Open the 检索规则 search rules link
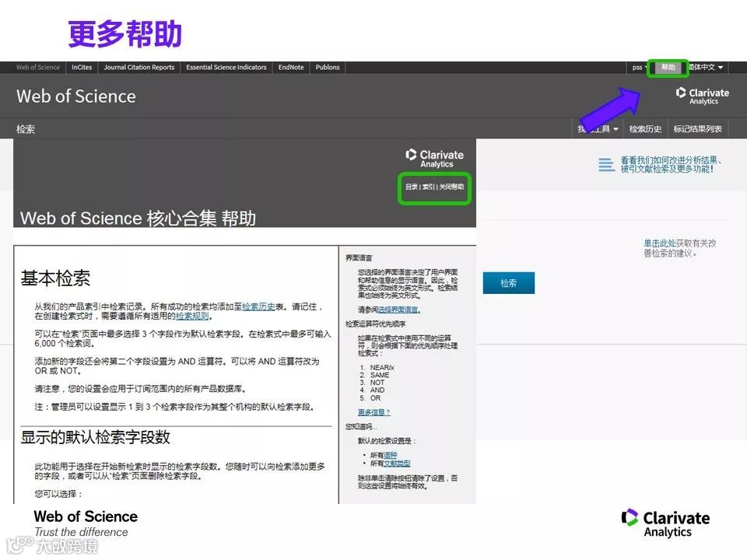747x560 pixels. [x=192, y=317]
